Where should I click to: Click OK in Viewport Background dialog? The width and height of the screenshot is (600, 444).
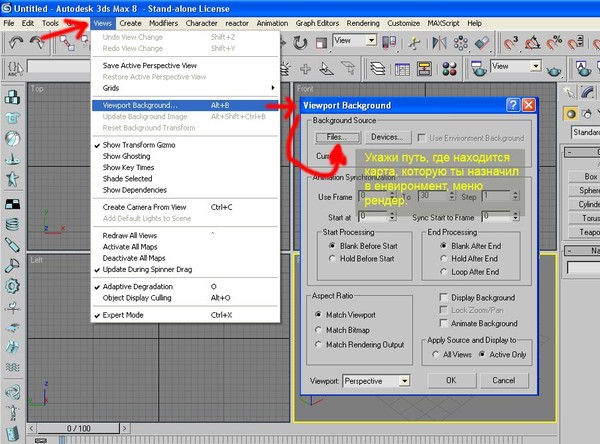point(452,380)
